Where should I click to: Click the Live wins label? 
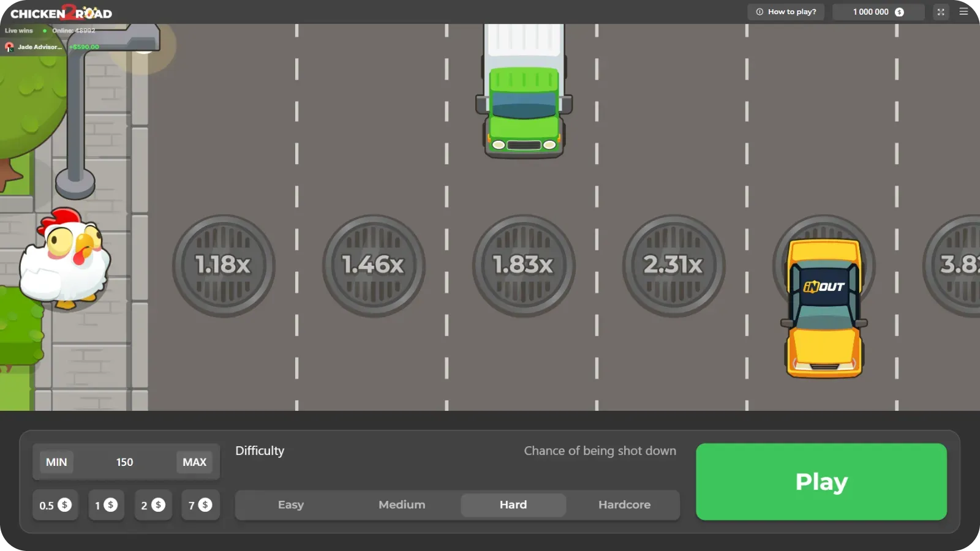(x=19, y=31)
